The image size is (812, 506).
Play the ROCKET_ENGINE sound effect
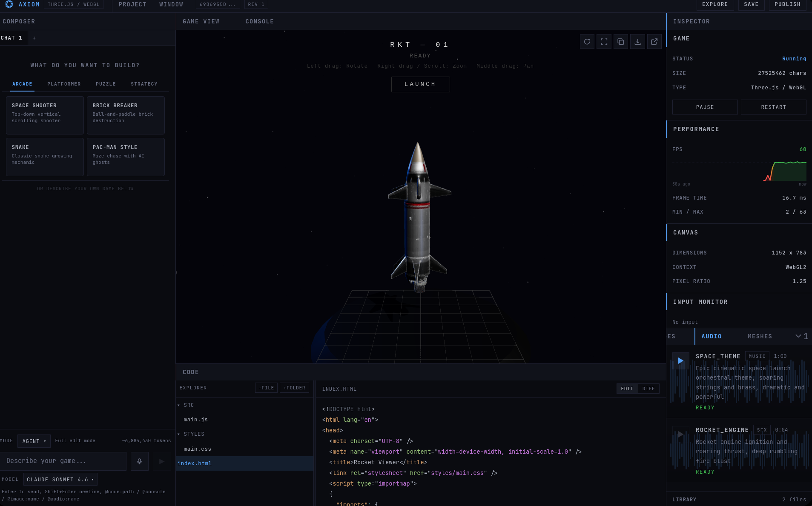tap(680, 434)
